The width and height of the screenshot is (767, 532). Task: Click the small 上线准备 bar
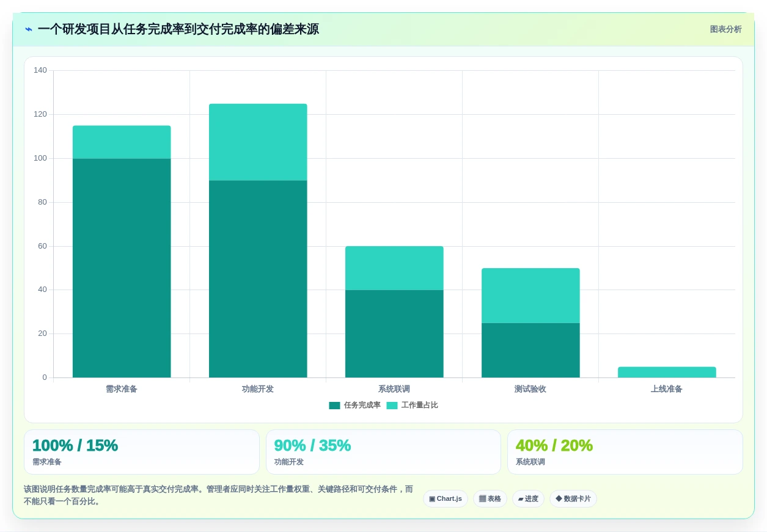click(x=667, y=372)
